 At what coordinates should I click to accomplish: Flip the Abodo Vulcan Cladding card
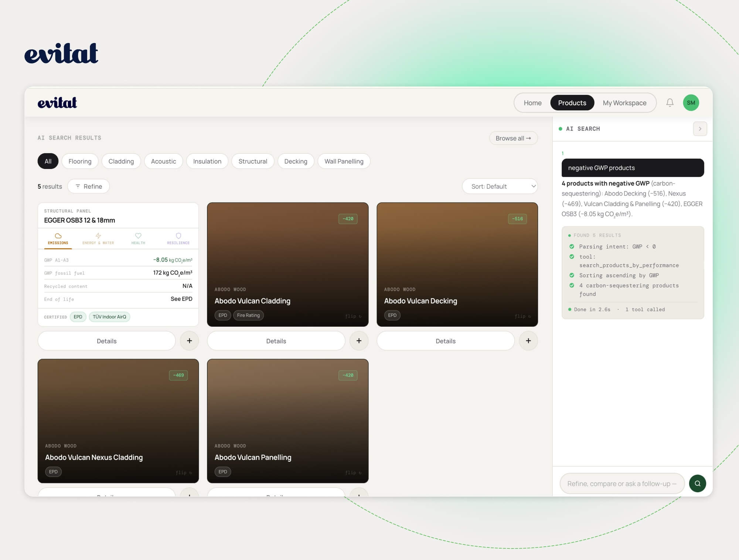[353, 316]
